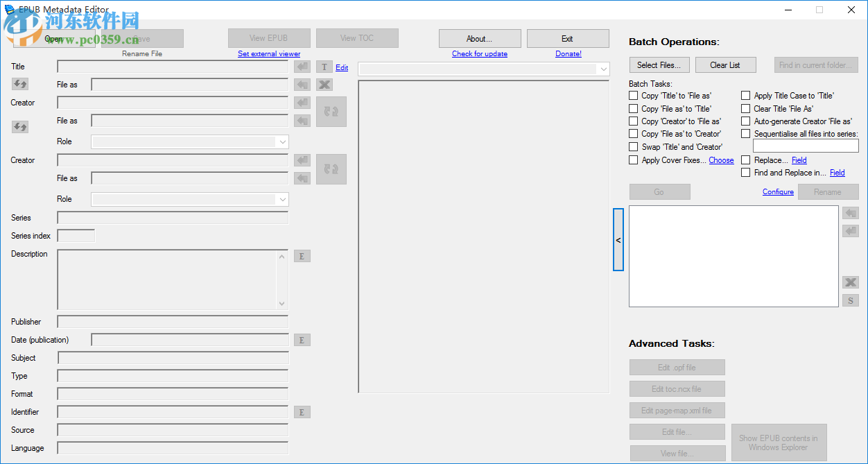
Task: Open the second Creator's Role dropdown
Action: [282, 199]
